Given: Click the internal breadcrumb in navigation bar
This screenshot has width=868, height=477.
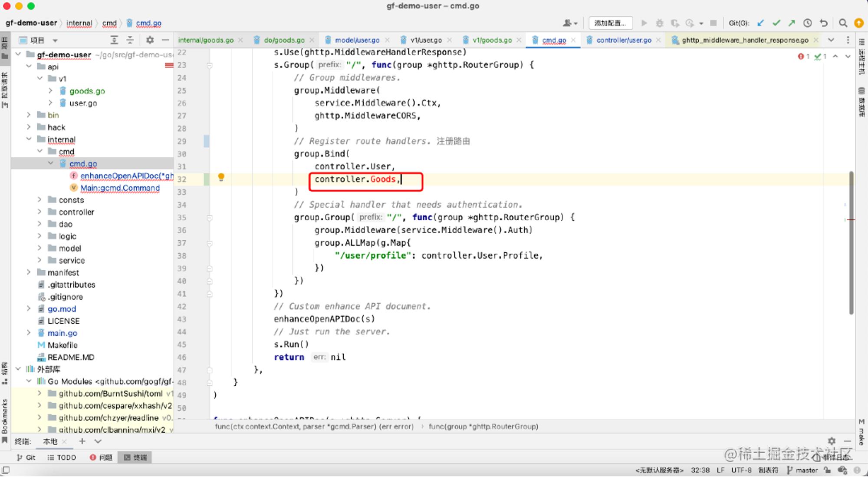Looking at the screenshot, I should point(79,23).
